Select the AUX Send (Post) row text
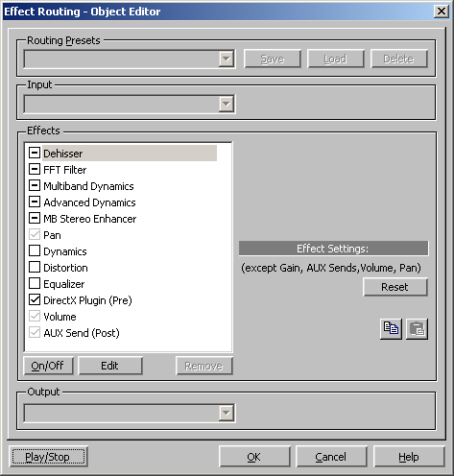Screen dimensions: 454x476 (x=82, y=333)
